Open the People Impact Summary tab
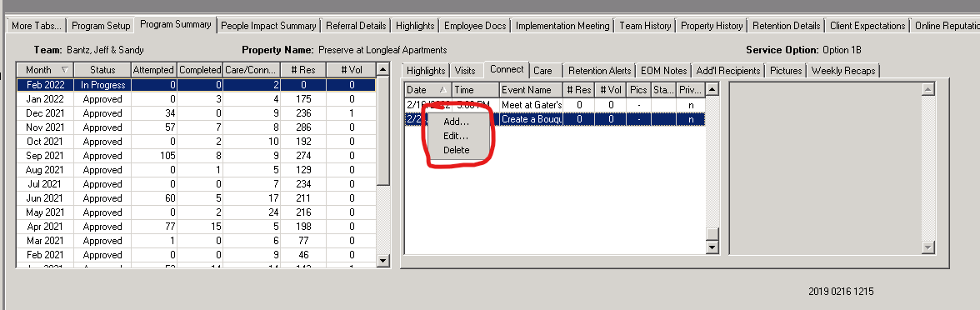Viewport: 980px width, 310px height. [x=268, y=26]
